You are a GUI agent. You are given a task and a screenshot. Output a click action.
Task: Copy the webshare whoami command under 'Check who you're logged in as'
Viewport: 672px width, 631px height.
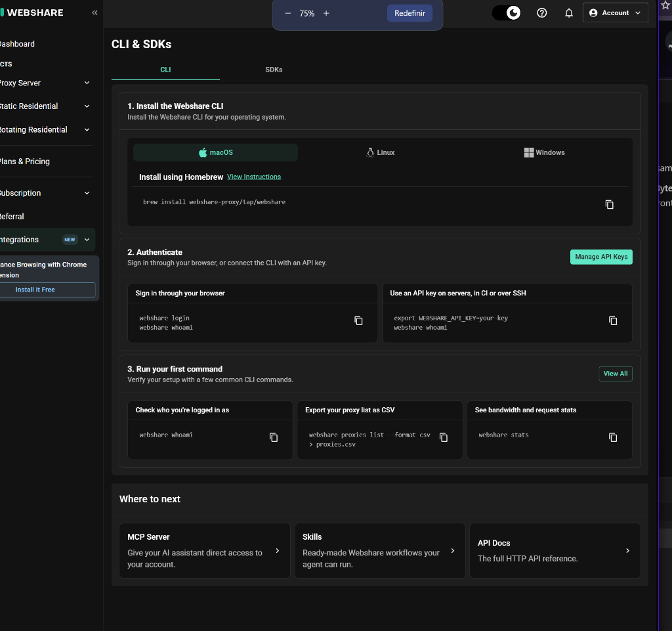click(x=274, y=437)
